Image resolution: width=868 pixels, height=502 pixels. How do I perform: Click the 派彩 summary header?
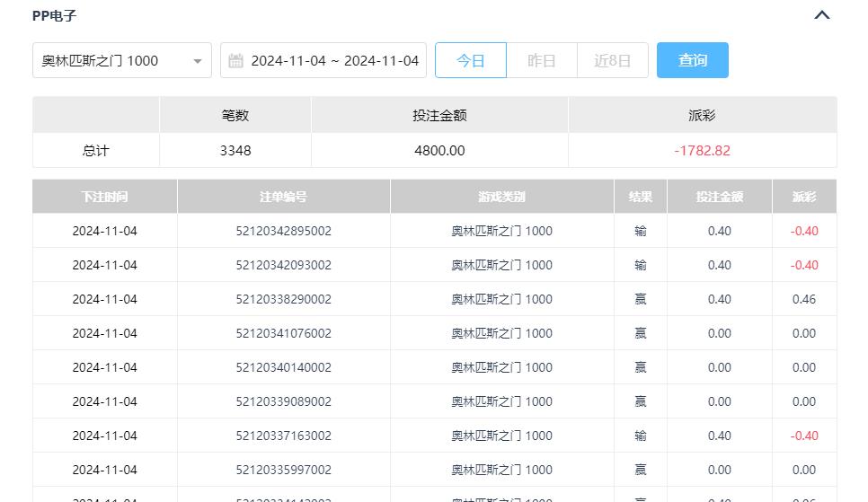(x=702, y=115)
